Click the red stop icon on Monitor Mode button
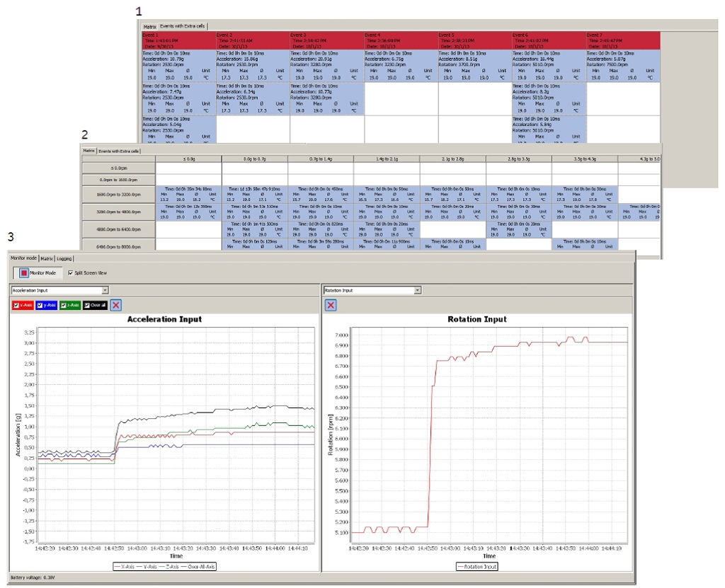This screenshot has height=588, width=725. tap(23, 272)
